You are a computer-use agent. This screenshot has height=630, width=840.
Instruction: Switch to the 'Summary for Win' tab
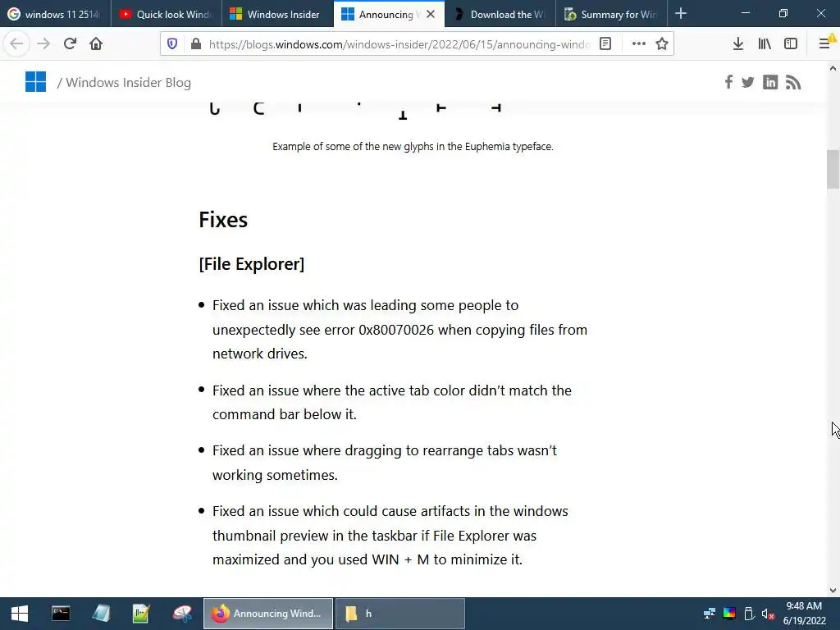pos(612,14)
